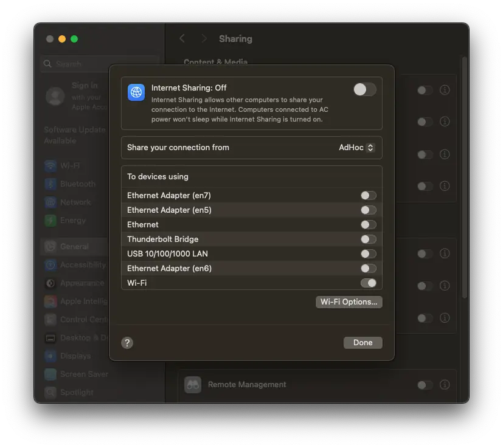
Task: Open the AdHoc connection source dropdown
Action: (356, 148)
